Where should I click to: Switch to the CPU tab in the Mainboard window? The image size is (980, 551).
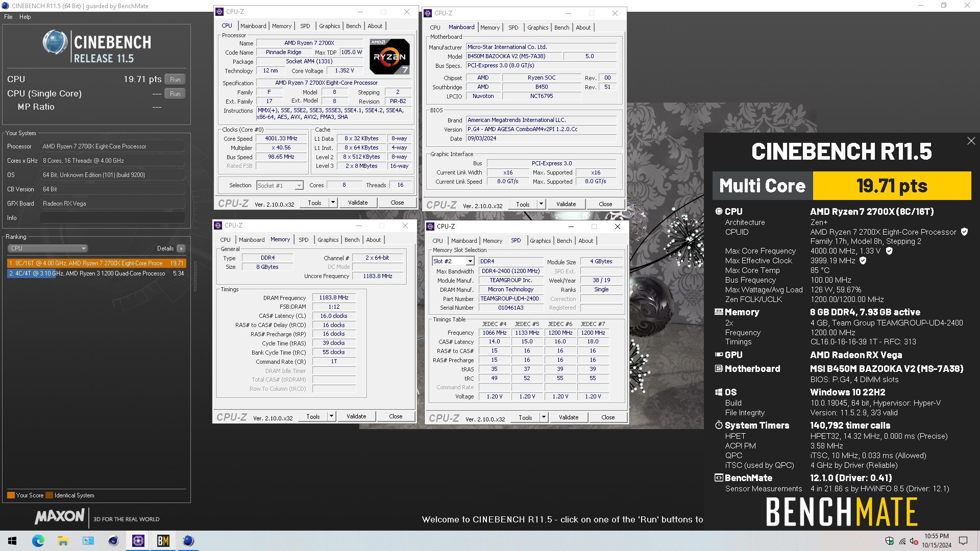(435, 28)
